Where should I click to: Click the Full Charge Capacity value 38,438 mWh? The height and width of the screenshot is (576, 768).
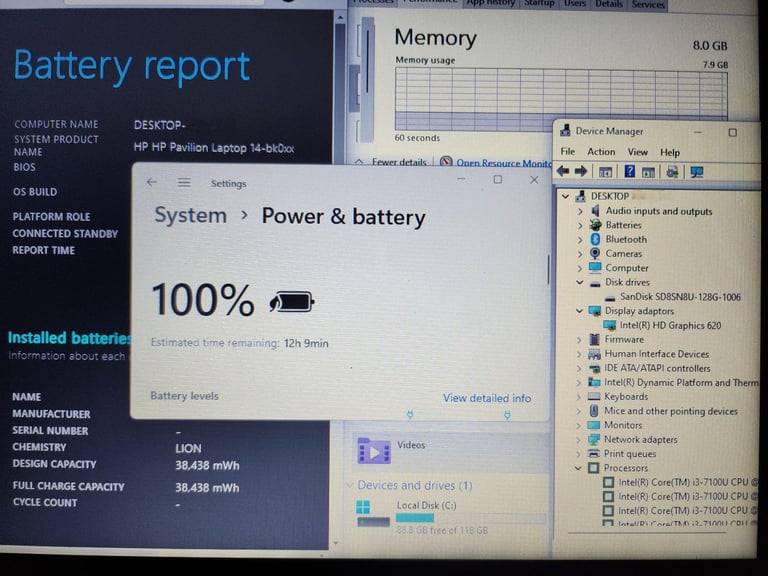point(207,488)
